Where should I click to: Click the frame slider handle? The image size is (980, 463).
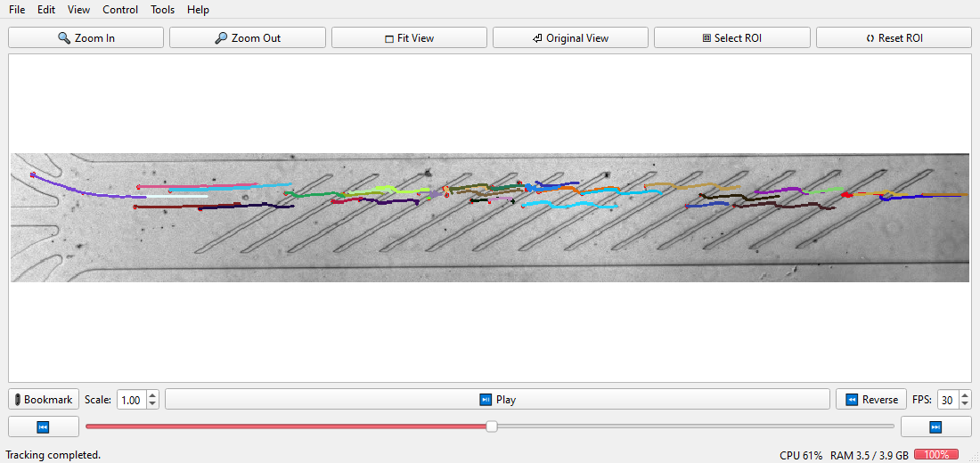[x=492, y=426]
